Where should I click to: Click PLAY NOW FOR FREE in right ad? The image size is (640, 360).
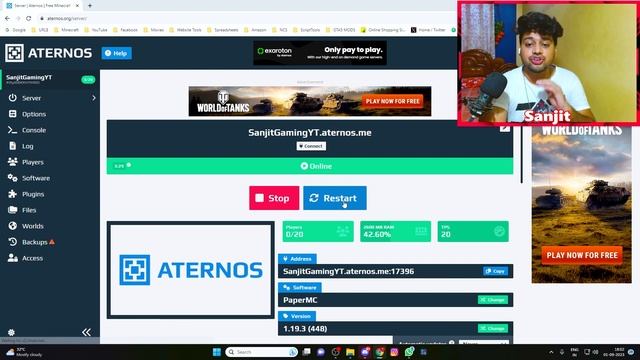pyautogui.click(x=582, y=255)
